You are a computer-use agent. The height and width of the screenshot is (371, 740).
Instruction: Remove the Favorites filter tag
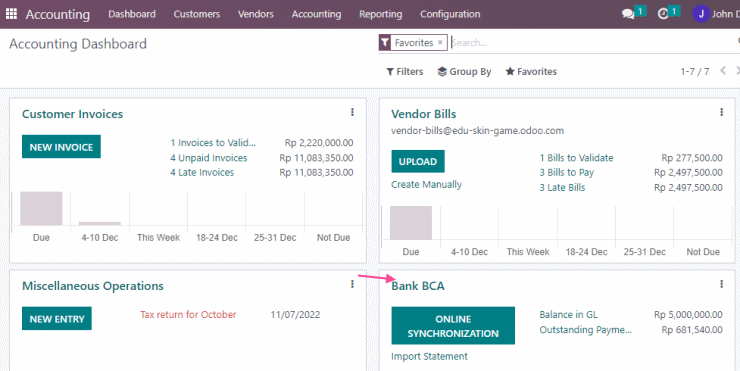click(440, 42)
